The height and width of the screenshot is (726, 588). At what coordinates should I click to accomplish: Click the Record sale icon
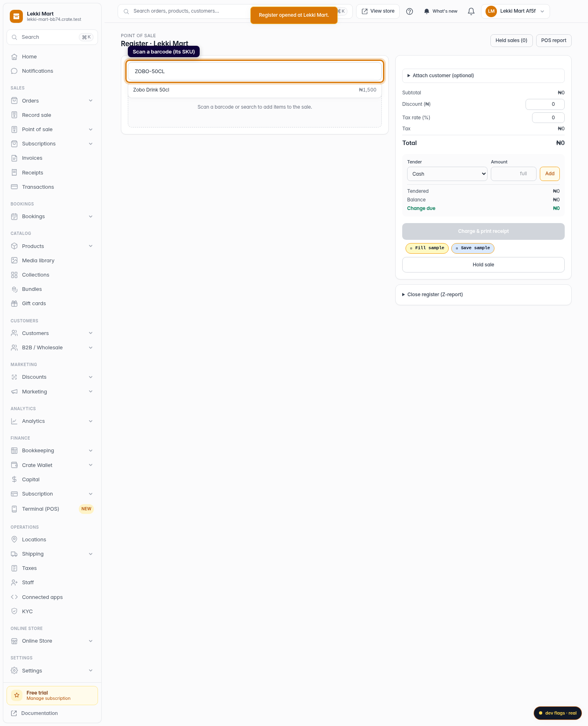pyautogui.click(x=14, y=115)
